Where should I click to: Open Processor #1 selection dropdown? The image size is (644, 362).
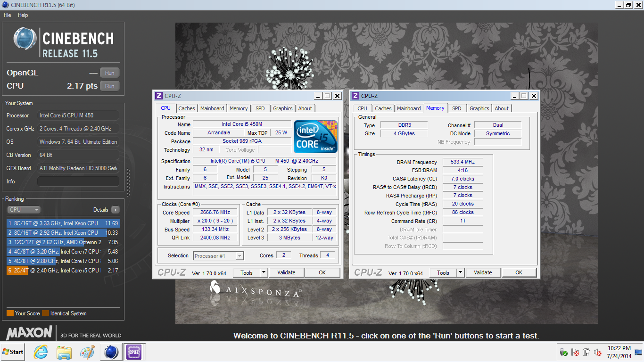[x=218, y=256]
